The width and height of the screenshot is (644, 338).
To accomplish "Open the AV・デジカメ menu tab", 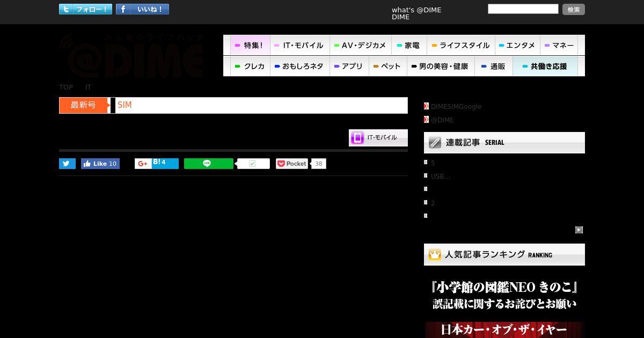I will point(360,46).
